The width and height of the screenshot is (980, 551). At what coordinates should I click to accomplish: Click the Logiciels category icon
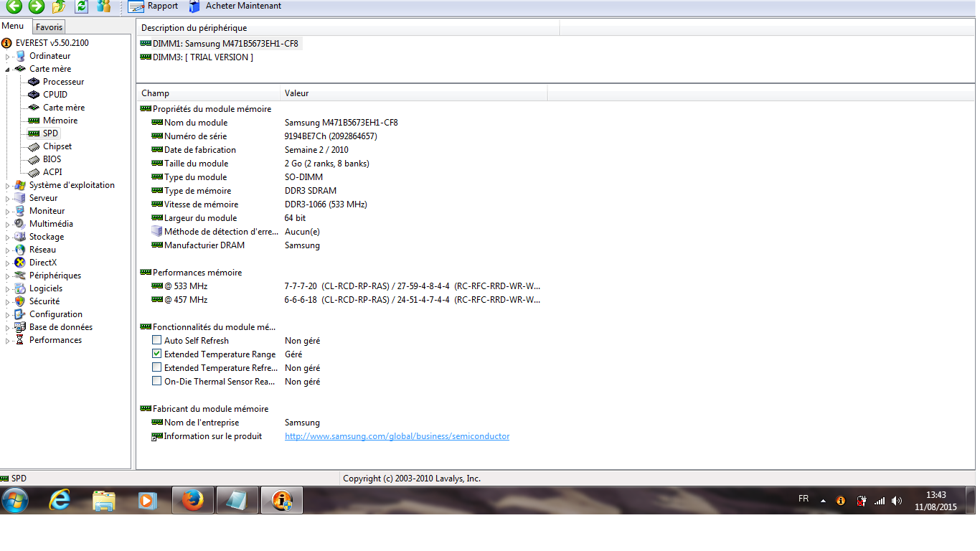point(20,288)
